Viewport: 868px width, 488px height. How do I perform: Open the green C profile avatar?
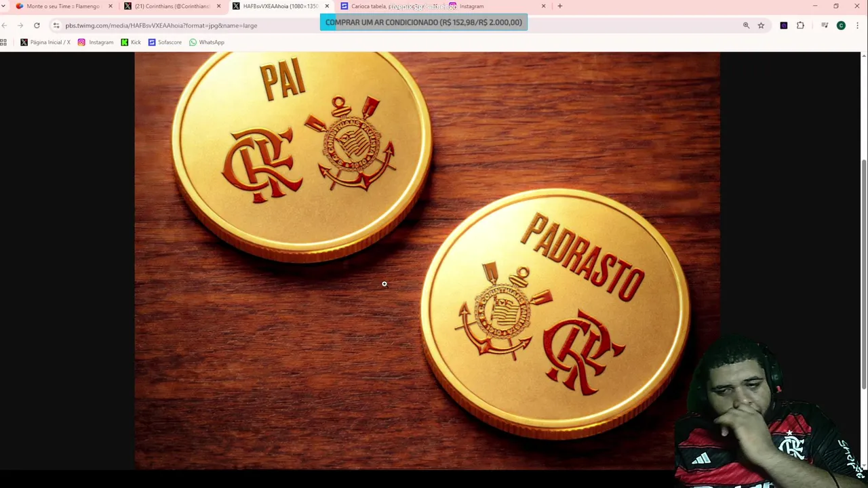(x=841, y=25)
